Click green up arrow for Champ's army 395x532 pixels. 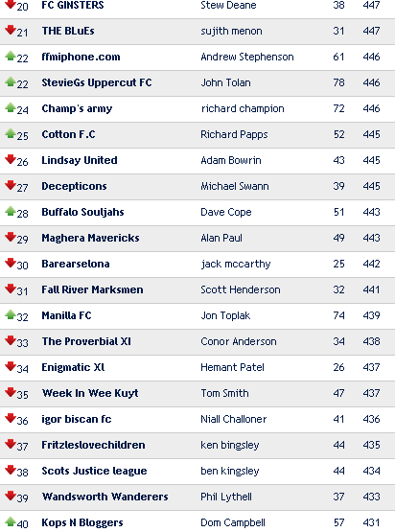pyautogui.click(x=11, y=107)
